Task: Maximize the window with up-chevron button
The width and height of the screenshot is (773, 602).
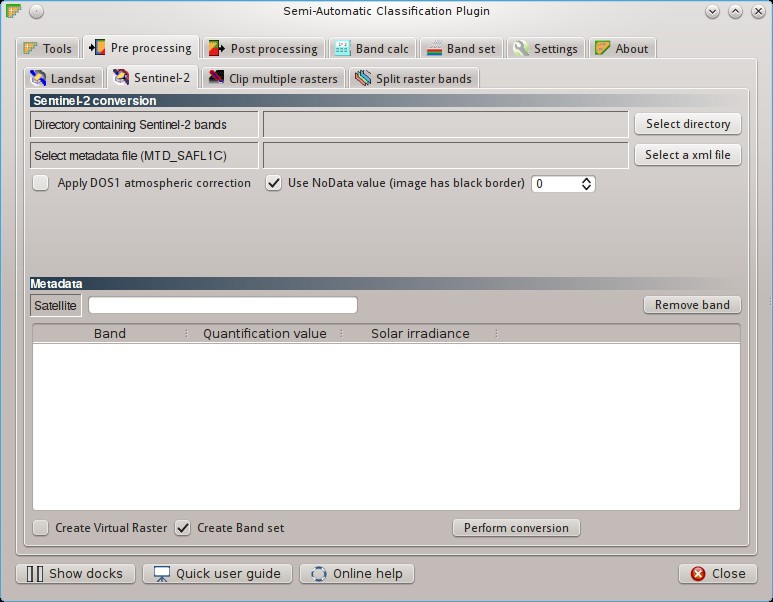Action: (x=735, y=11)
